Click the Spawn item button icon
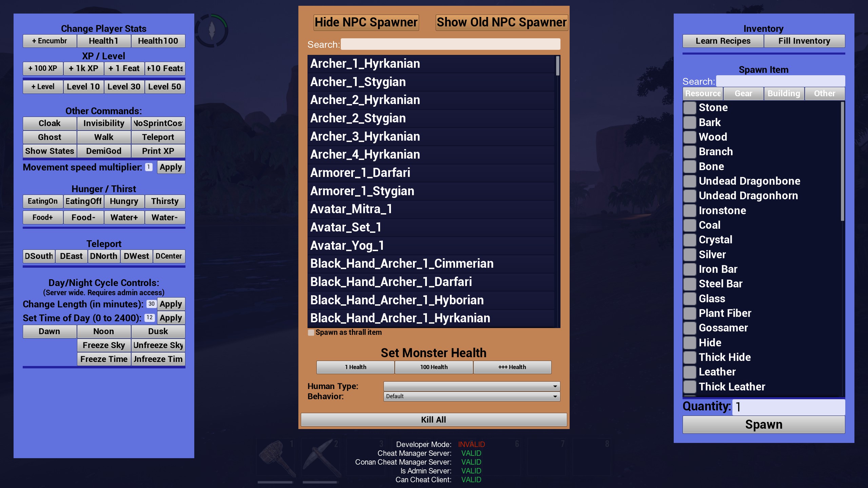 click(x=764, y=424)
